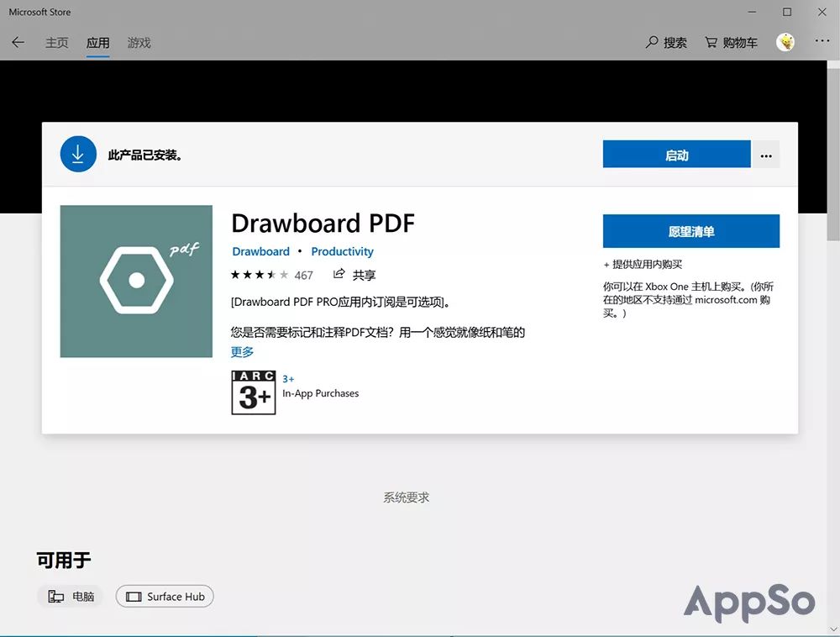Minimize the Microsoft Store window

click(x=752, y=12)
